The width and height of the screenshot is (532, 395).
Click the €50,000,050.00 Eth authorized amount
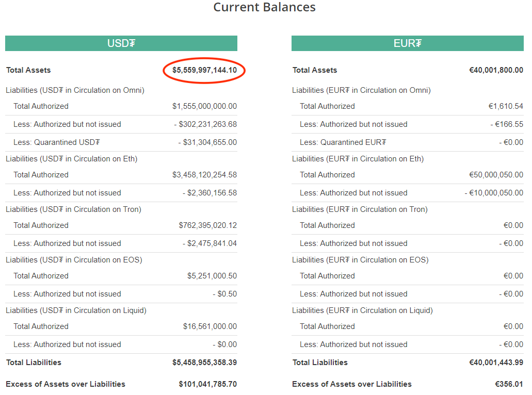pyautogui.click(x=496, y=175)
